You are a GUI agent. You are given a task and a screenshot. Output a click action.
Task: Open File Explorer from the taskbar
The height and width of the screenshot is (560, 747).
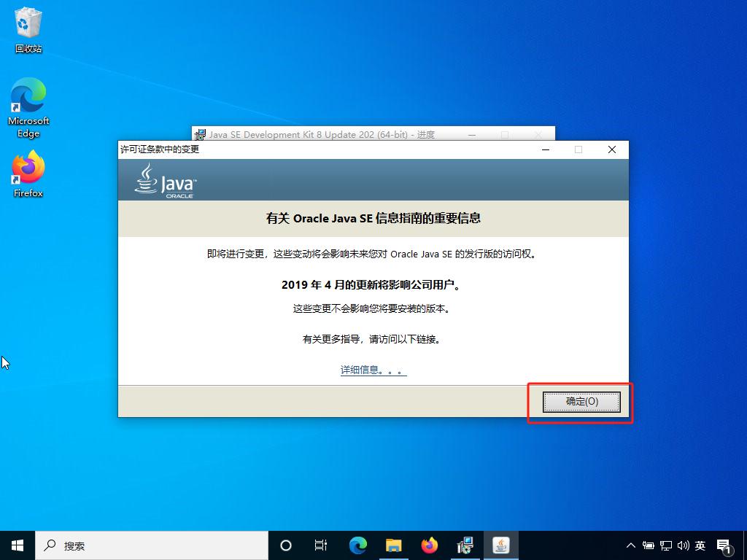(393, 545)
